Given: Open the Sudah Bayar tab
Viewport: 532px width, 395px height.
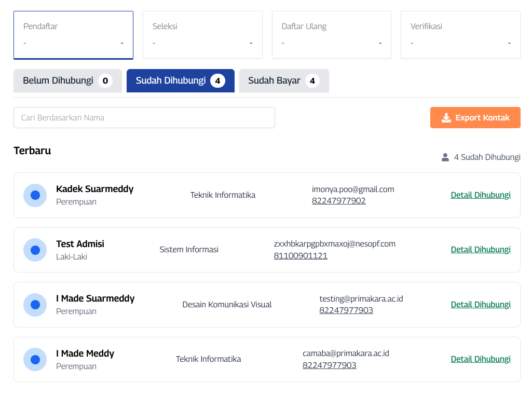Looking at the screenshot, I should (283, 81).
